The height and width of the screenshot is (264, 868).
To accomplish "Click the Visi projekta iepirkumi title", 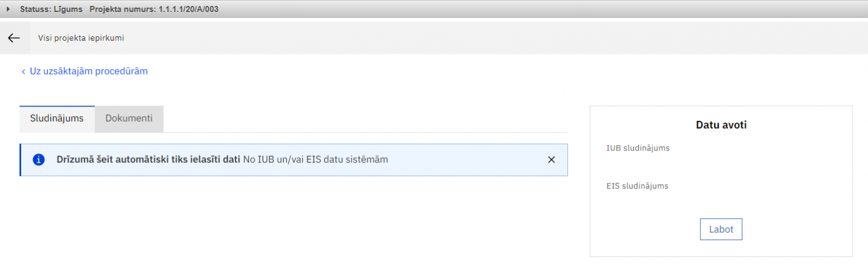I will (81, 38).
